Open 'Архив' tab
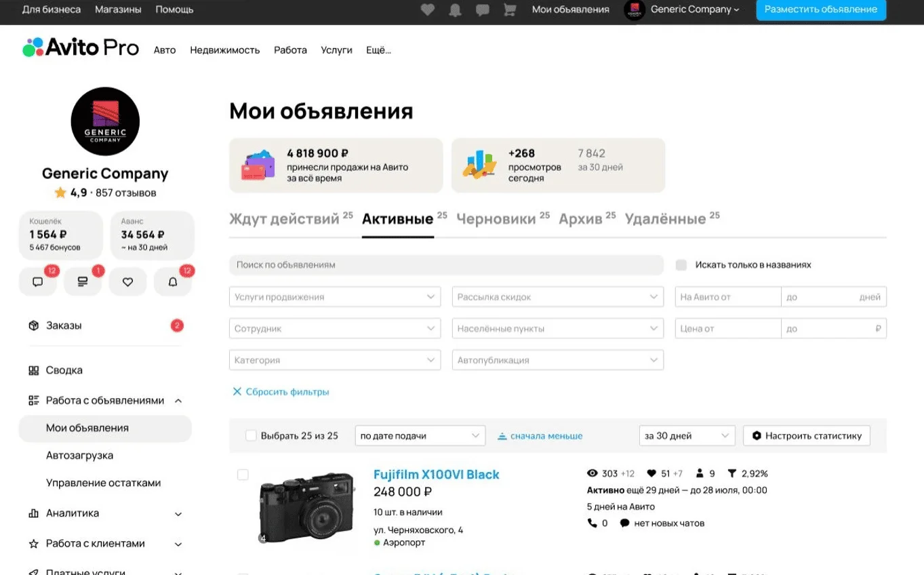This screenshot has height=575, width=924. [x=580, y=219]
